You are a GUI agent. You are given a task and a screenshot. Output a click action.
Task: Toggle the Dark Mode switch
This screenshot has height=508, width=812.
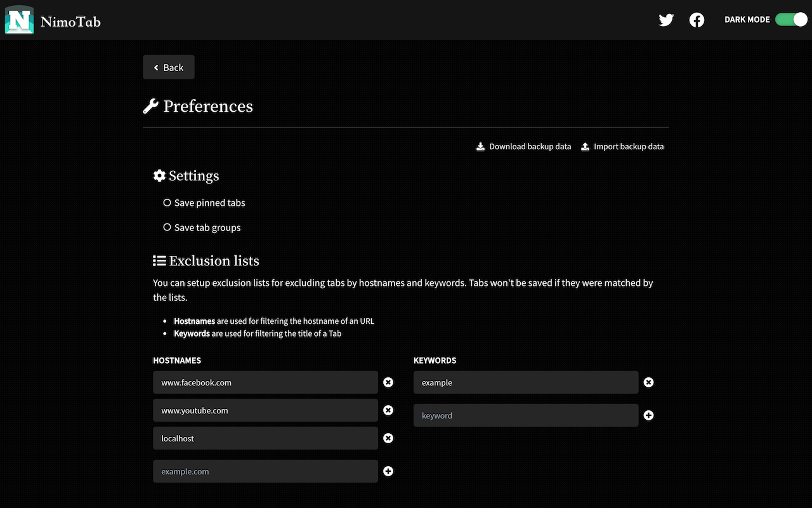click(790, 20)
